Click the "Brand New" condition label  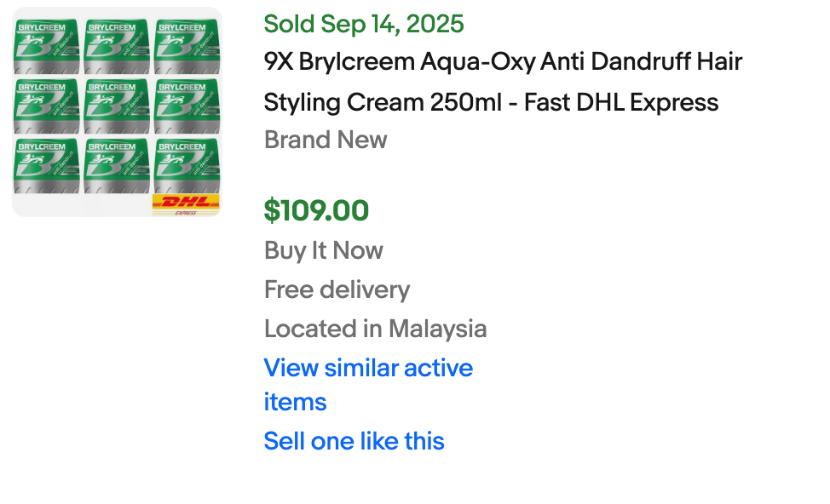tap(326, 140)
